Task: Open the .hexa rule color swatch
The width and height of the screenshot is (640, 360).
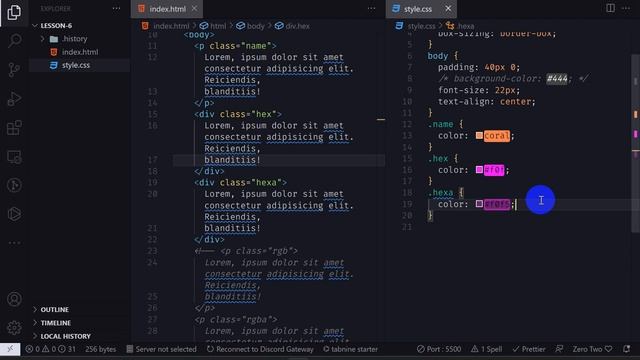Action: point(479,204)
